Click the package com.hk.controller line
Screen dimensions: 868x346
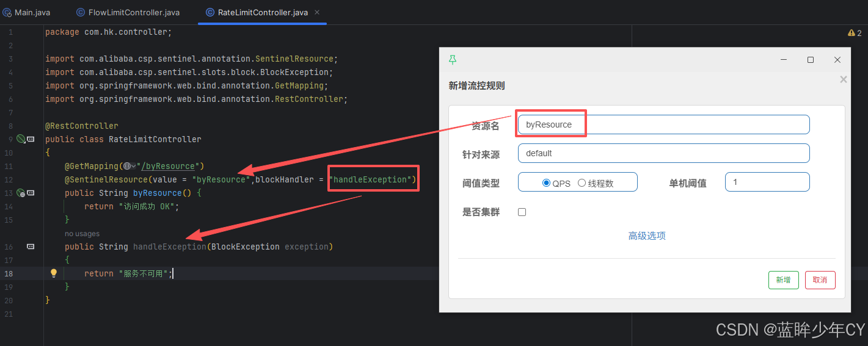click(x=109, y=32)
